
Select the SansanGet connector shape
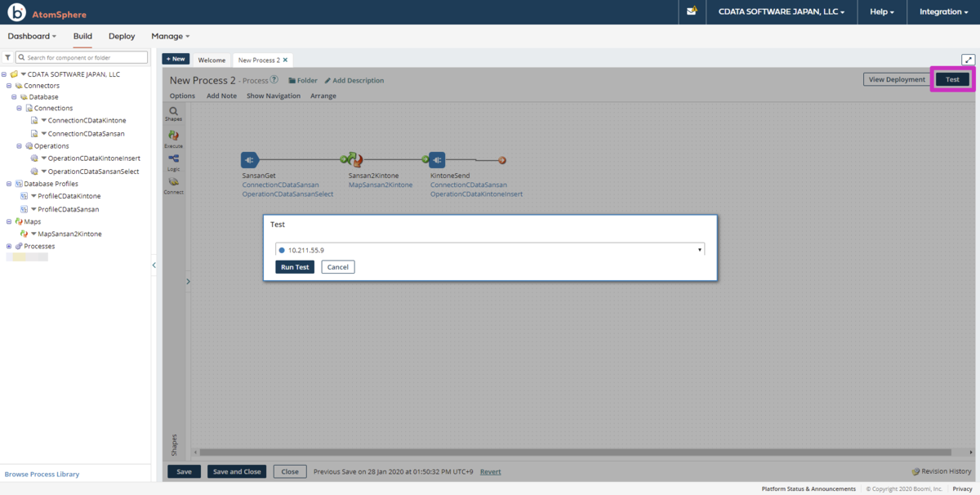pos(250,160)
